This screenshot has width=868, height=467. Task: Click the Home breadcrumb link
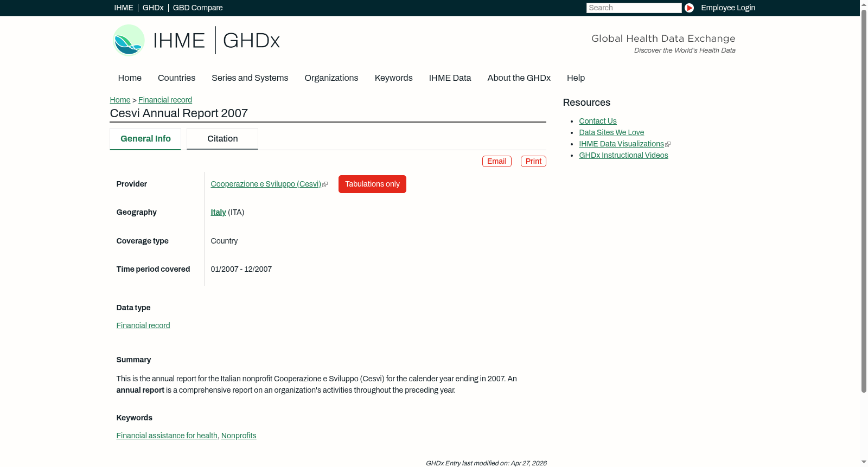[x=120, y=100]
